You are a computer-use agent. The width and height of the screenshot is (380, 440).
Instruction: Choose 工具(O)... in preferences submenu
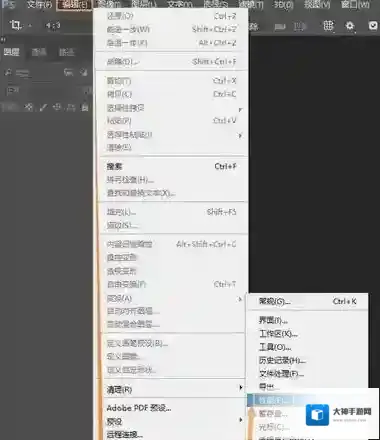pyautogui.click(x=307, y=347)
